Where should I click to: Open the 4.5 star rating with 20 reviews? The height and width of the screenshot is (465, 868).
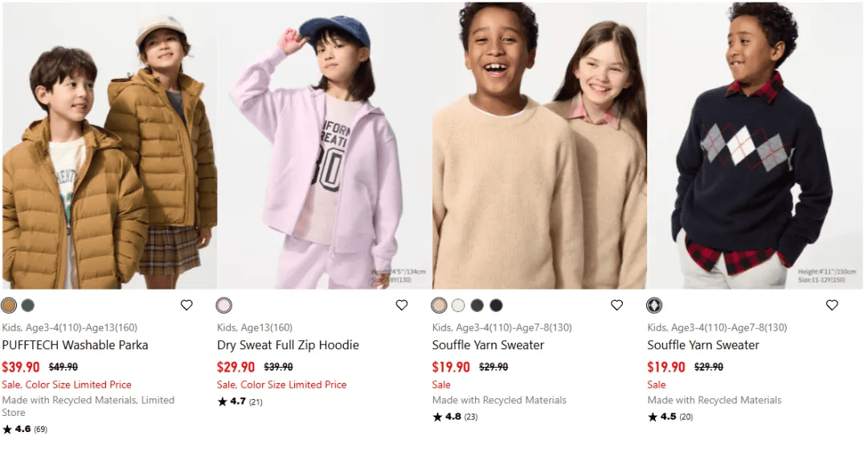[670, 417]
